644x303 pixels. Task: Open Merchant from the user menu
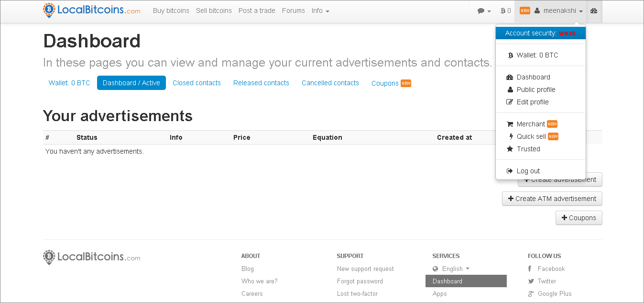pos(530,124)
